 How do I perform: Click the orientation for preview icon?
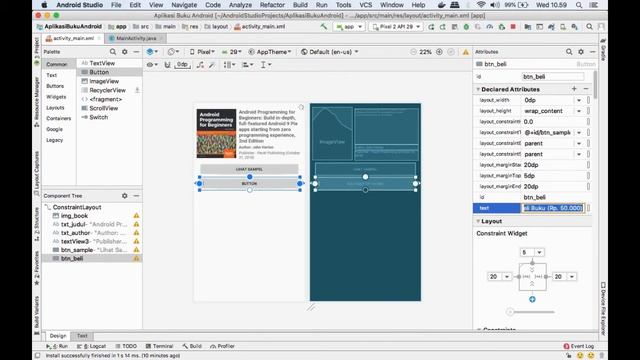[173, 52]
